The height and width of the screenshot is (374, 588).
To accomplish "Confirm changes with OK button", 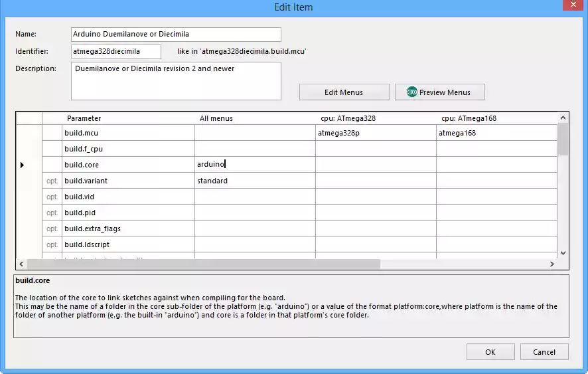I will [x=490, y=352].
